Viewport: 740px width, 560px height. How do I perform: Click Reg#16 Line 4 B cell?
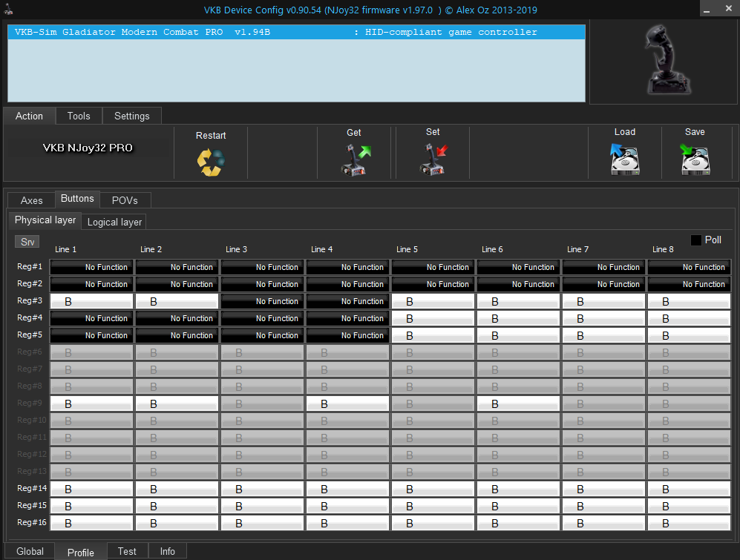[x=348, y=523]
